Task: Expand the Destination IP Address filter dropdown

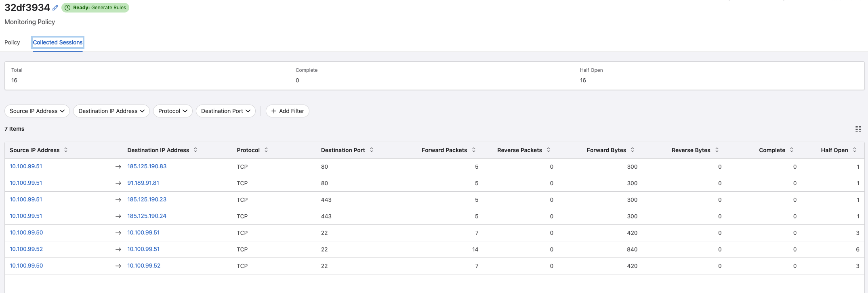Action: tap(111, 111)
